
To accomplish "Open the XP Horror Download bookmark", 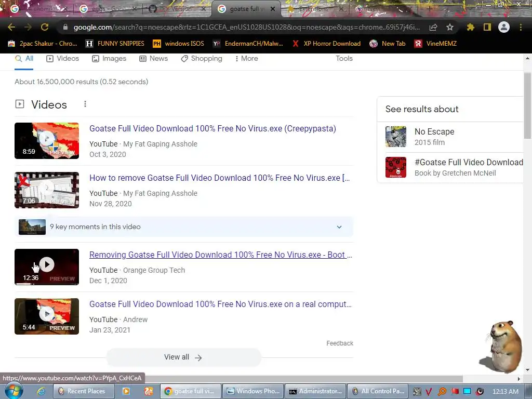I will tap(326, 44).
